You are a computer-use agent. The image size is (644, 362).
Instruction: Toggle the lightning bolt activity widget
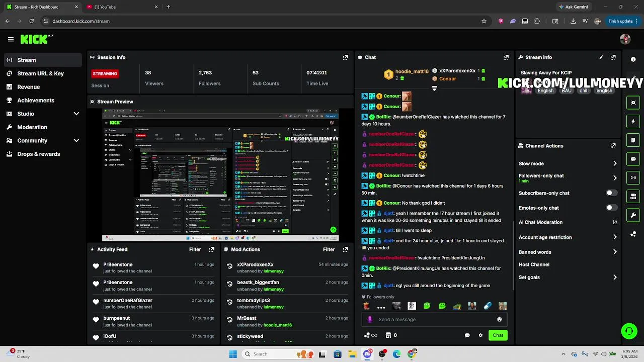click(x=633, y=121)
